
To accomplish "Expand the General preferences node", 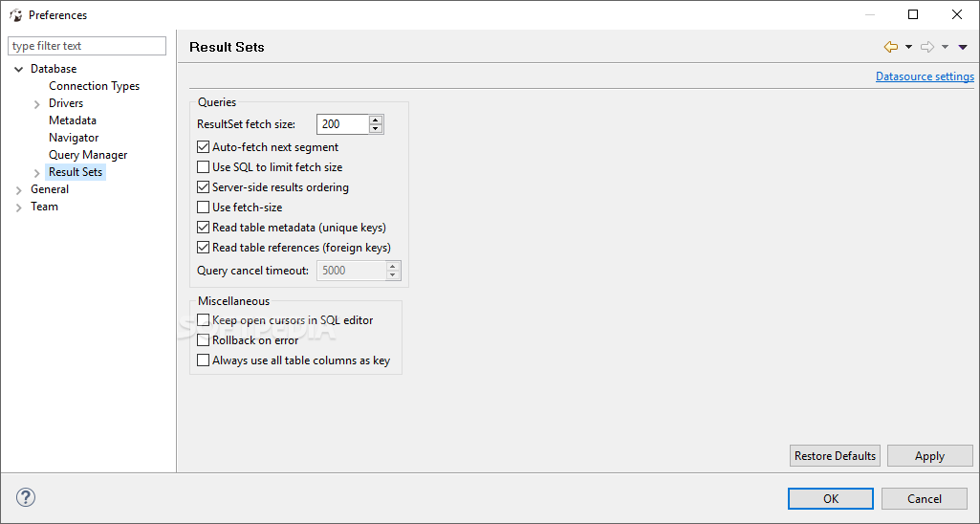I will pos(18,189).
